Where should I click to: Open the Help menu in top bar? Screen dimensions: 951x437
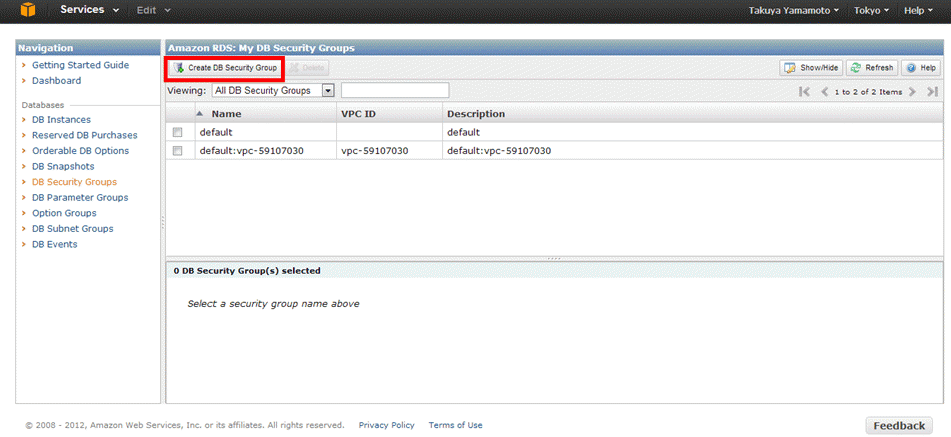918,11
